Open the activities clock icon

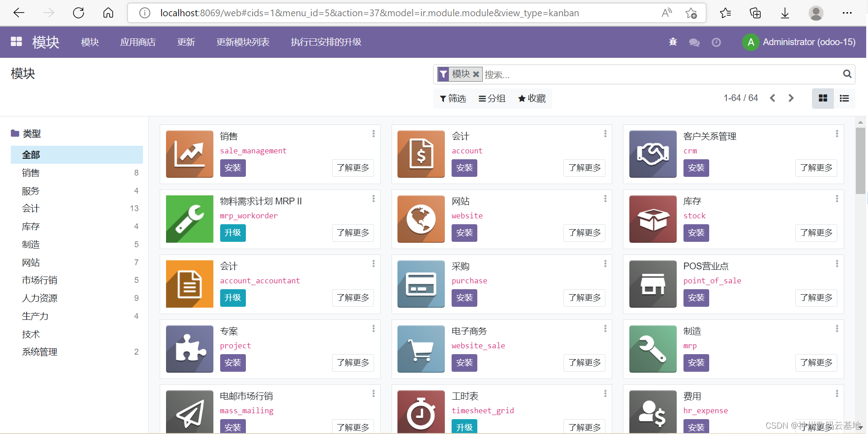[x=716, y=42]
